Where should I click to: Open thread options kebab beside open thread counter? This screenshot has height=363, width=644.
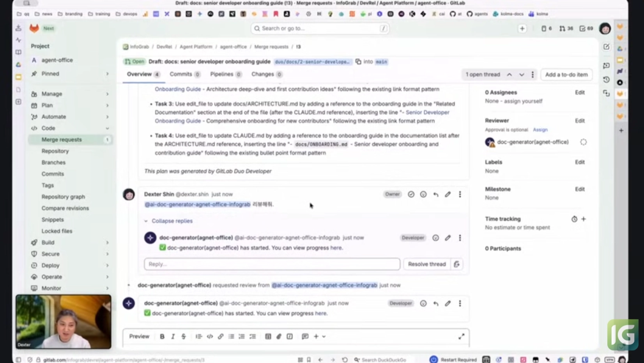tap(533, 74)
